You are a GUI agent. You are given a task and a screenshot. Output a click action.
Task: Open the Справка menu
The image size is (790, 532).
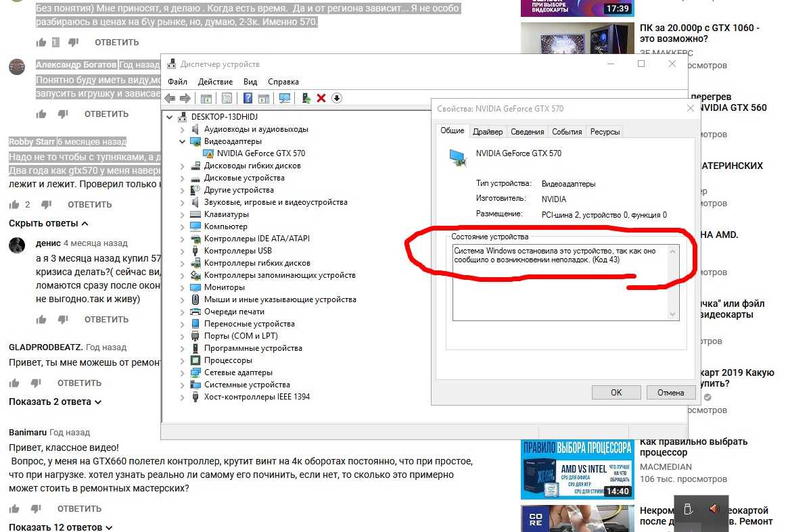[x=283, y=82]
